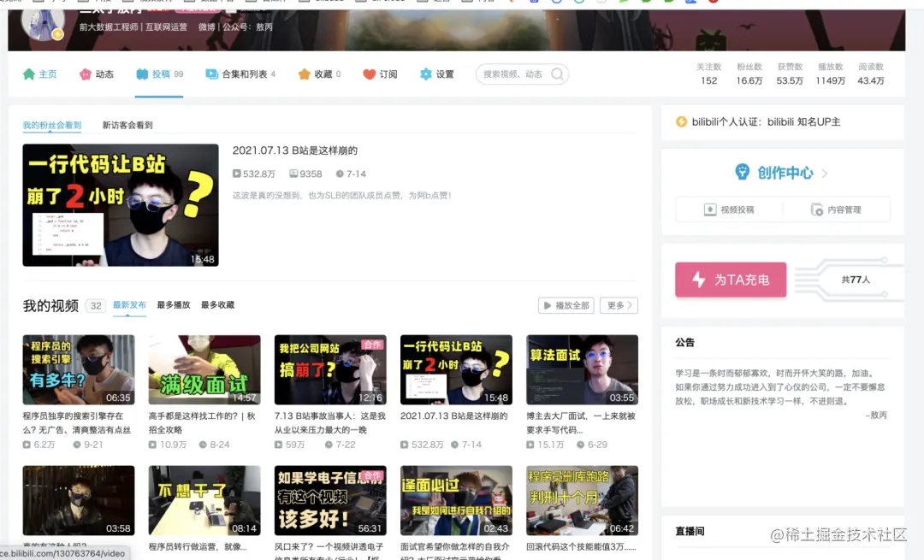Sort videos by 最多收藏
This screenshot has height=560, width=924.
217,305
